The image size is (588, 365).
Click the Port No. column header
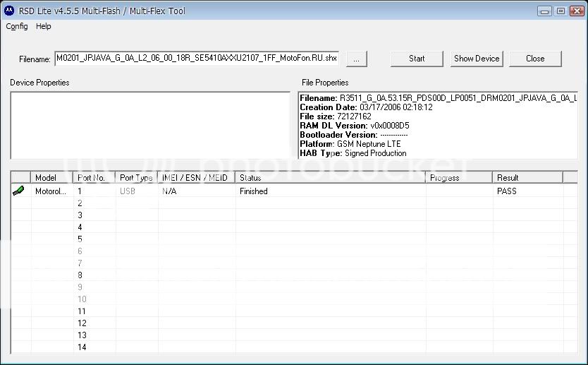(93, 178)
